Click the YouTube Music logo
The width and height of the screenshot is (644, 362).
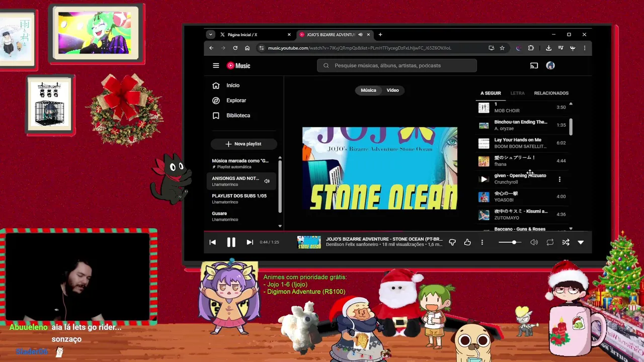click(x=238, y=65)
